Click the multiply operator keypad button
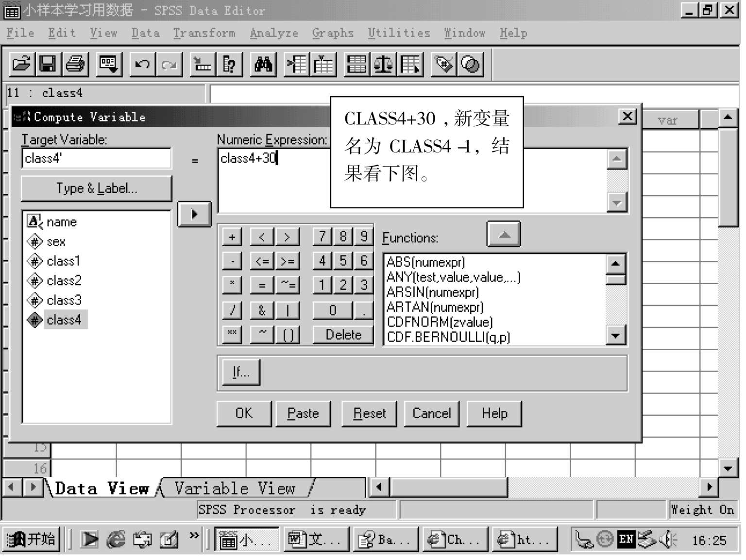 click(x=232, y=284)
